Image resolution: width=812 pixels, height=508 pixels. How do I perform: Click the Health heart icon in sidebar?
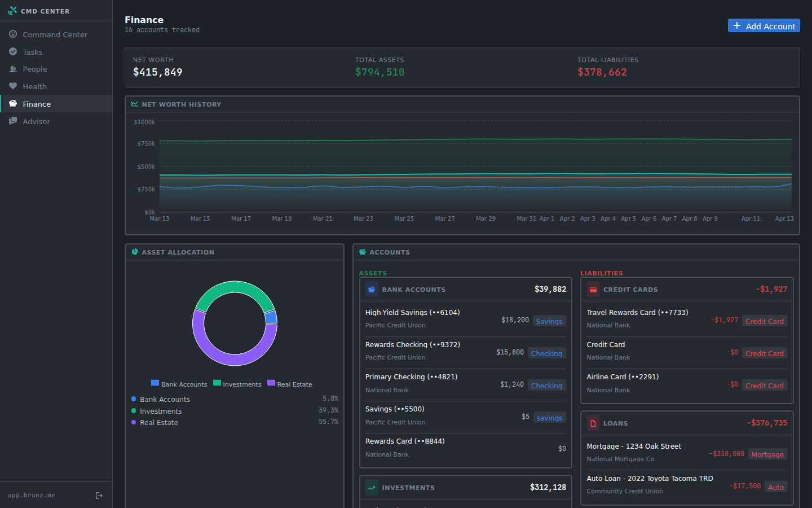pyautogui.click(x=13, y=86)
